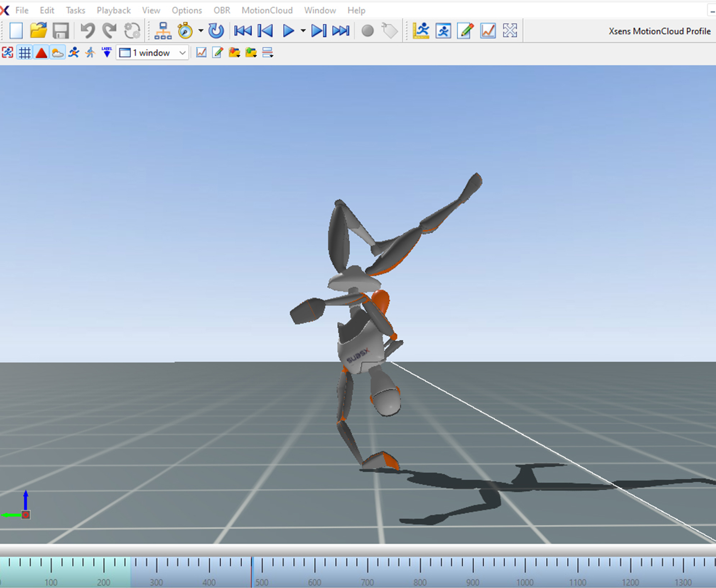Step back one frame

click(x=265, y=31)
